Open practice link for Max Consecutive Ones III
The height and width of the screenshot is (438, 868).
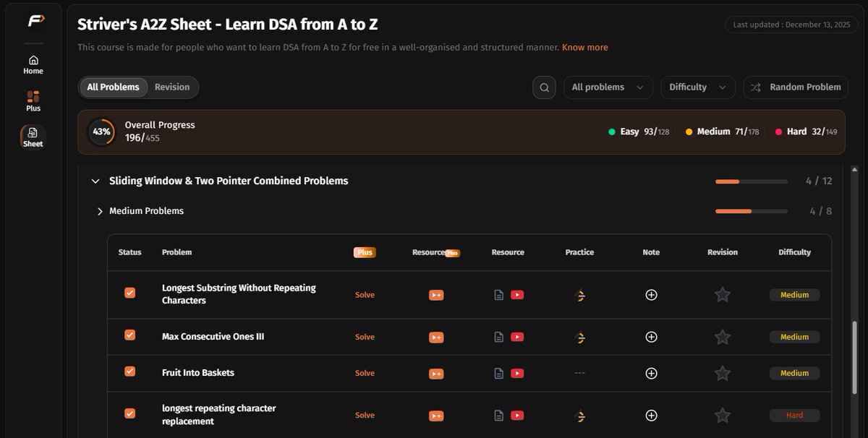(x=579, y=337)
